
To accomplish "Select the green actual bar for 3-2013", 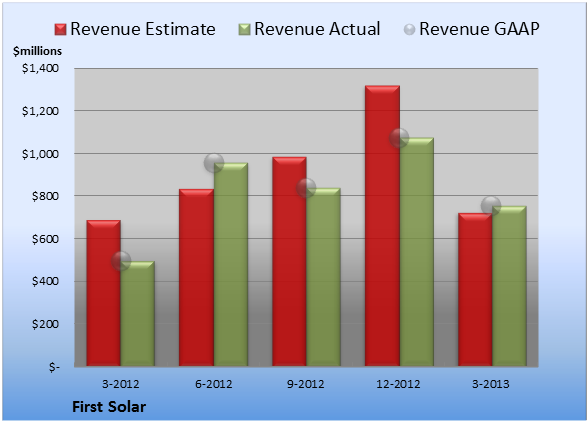I will tap(509, 286).
